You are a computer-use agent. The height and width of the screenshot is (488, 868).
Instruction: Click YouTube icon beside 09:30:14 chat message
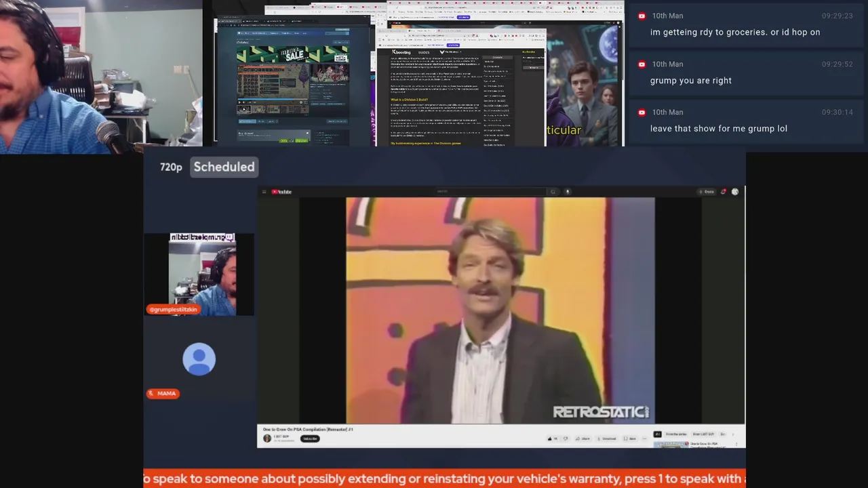642,112
